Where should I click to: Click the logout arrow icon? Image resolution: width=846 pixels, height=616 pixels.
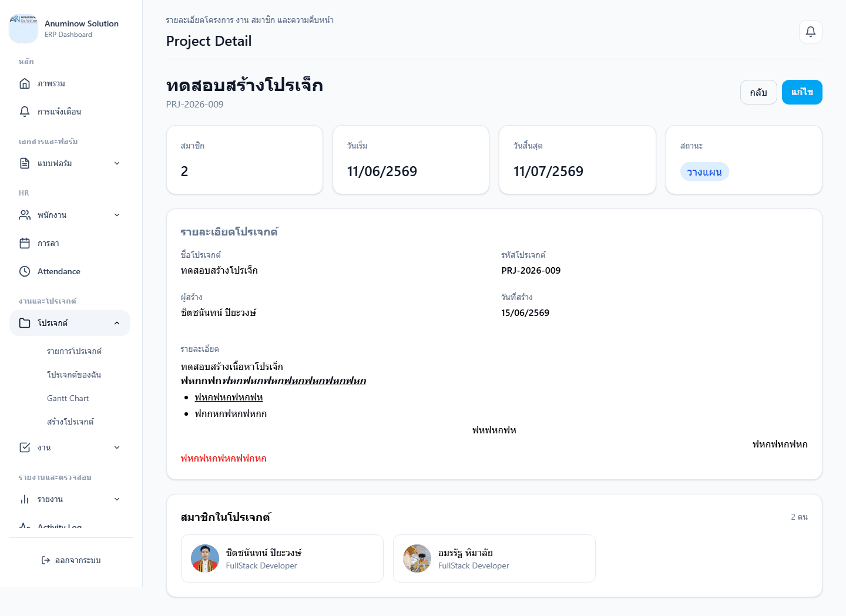click(x=46, y=560)
